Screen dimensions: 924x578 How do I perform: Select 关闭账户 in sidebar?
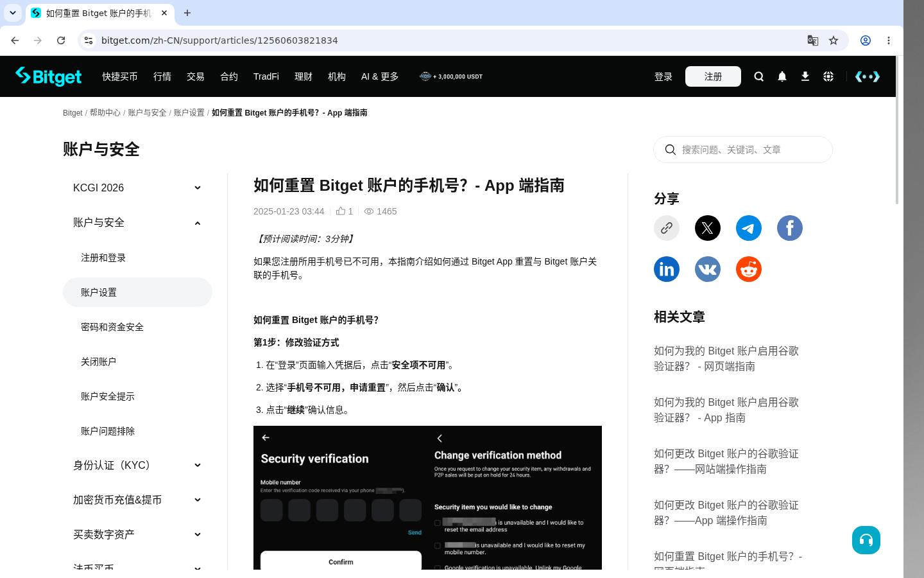pos(137,362)
